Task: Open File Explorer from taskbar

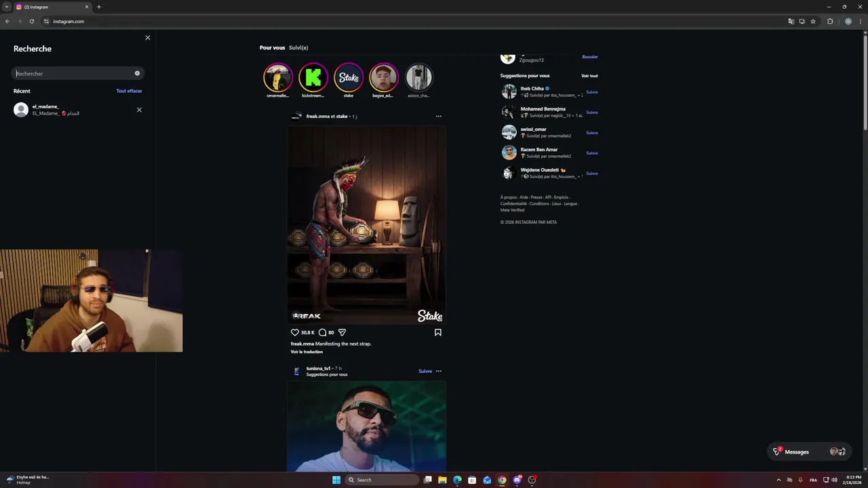Action: point(442,480)
